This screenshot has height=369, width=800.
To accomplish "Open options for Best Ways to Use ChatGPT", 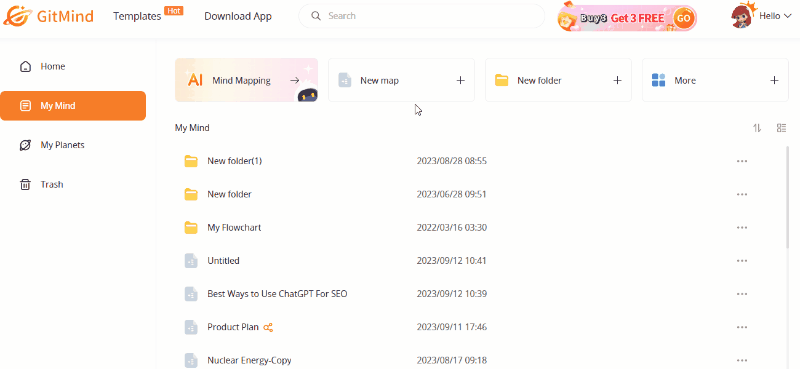I will (x=742, y=294).
